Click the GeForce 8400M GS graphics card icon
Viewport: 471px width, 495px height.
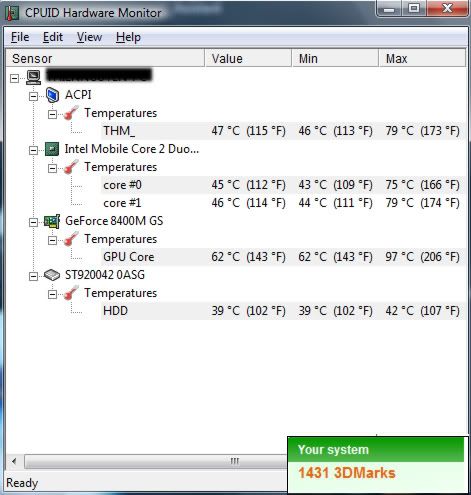coord(52,221)
